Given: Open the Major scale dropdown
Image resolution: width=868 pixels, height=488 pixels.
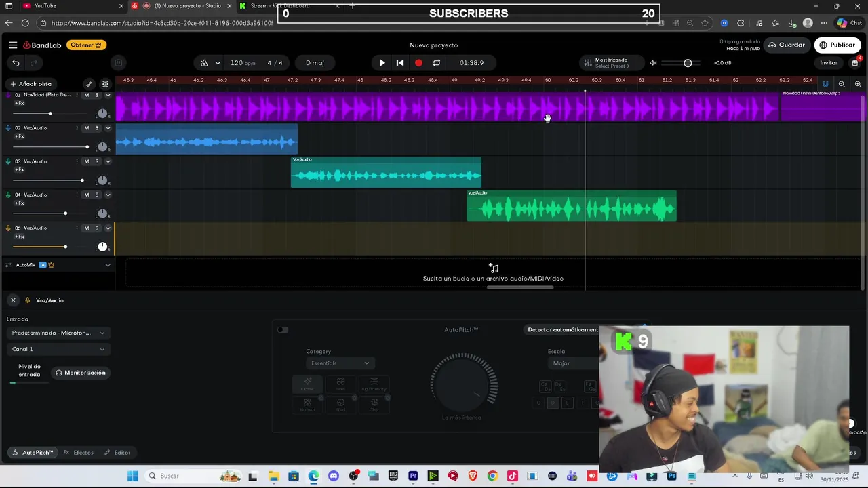Looking at the screenshot, I should click(x=574, y=363).
